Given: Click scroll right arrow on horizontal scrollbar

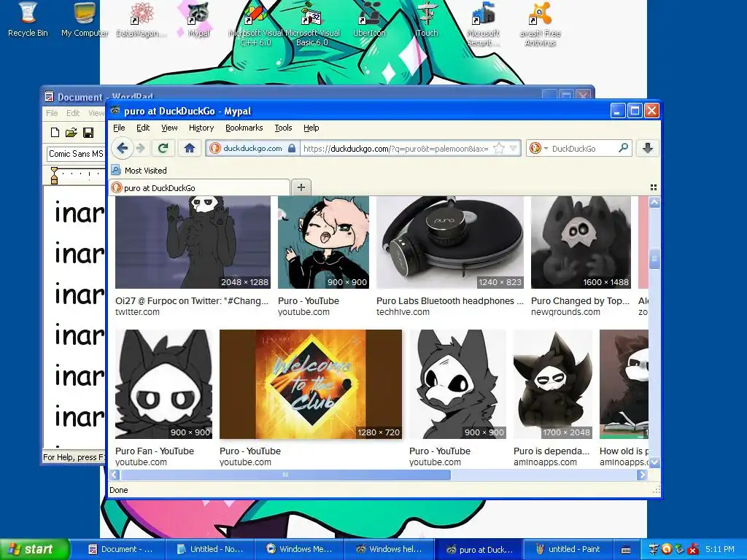Looking at the screenshot, I should click(x=642, y=475).
